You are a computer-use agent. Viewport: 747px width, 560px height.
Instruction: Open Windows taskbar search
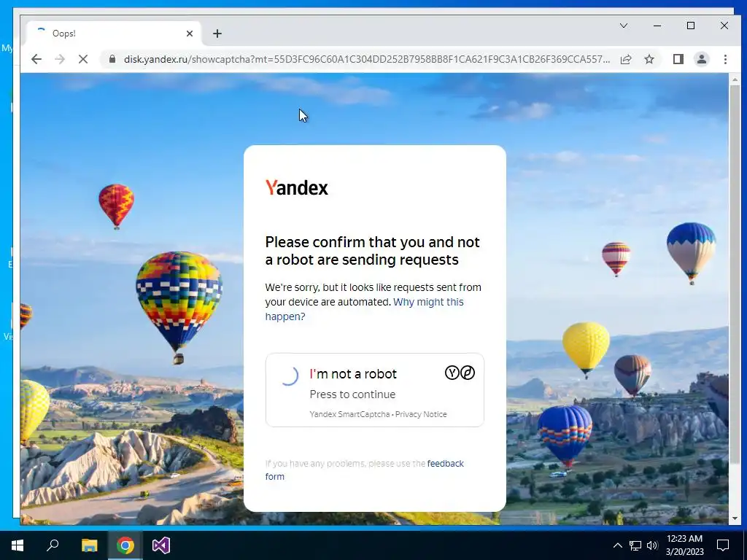click(x=53, y=545)
